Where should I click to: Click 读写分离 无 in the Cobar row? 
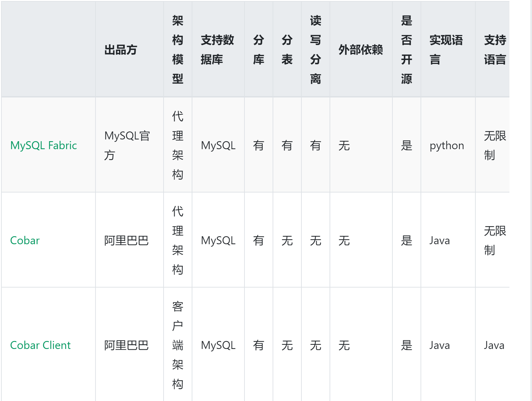point(316,240)
